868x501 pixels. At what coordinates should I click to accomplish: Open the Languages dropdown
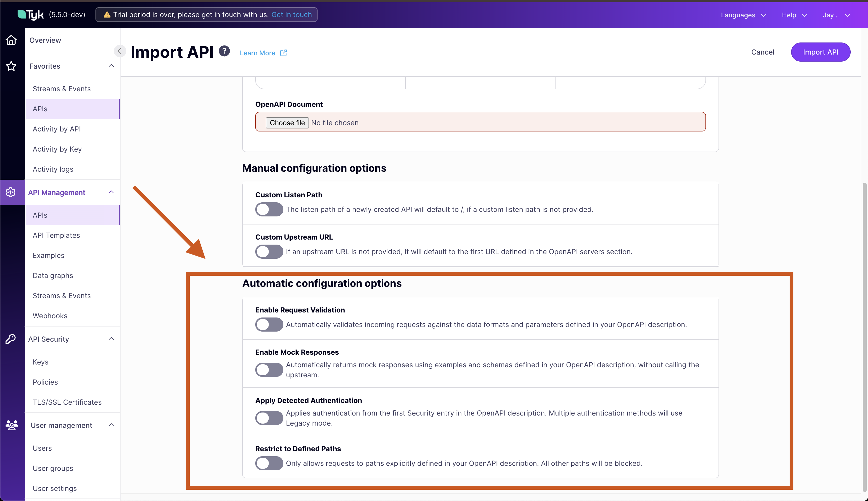(x=743, y=15)
